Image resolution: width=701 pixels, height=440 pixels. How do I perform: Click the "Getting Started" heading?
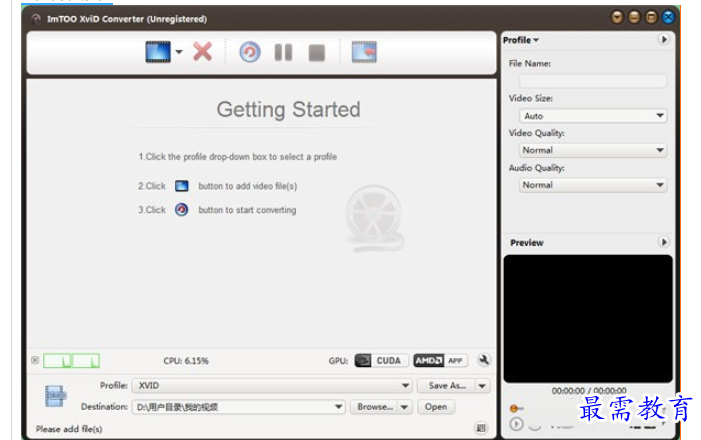tap(288, 110)
